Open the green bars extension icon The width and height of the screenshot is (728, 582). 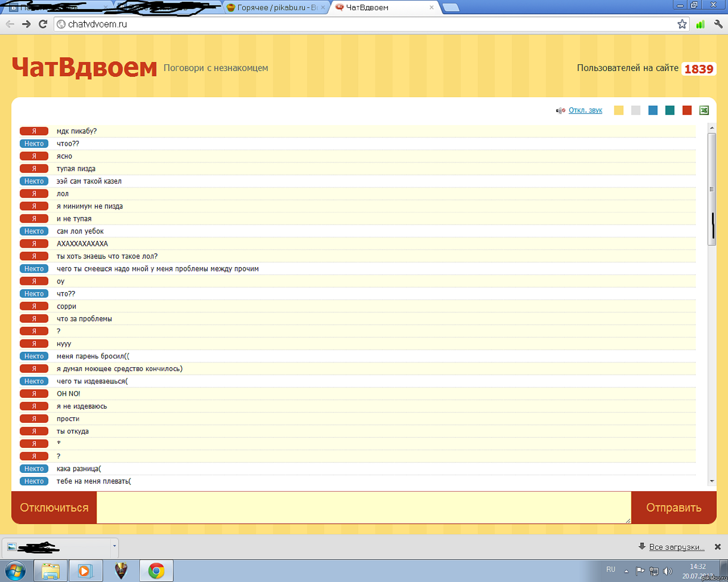700,24
